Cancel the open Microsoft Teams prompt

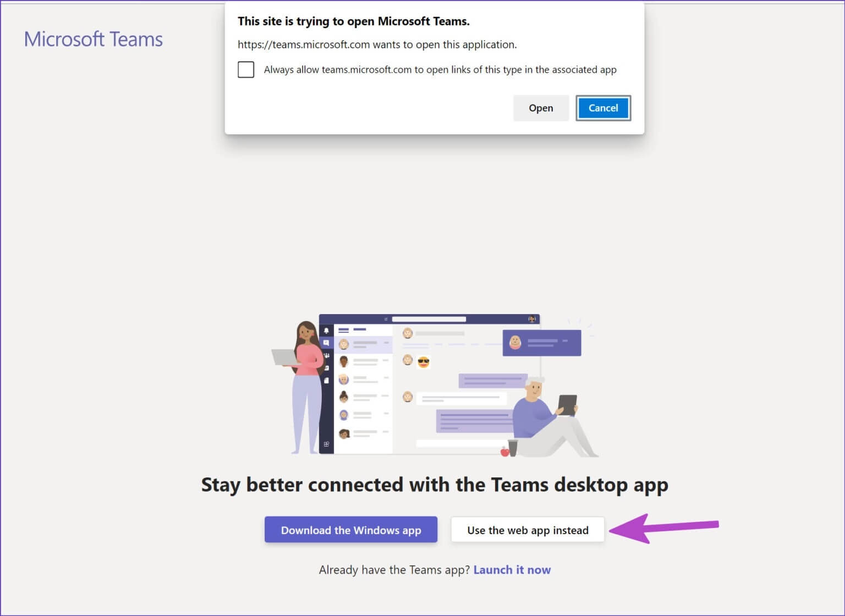coord(603,108)
